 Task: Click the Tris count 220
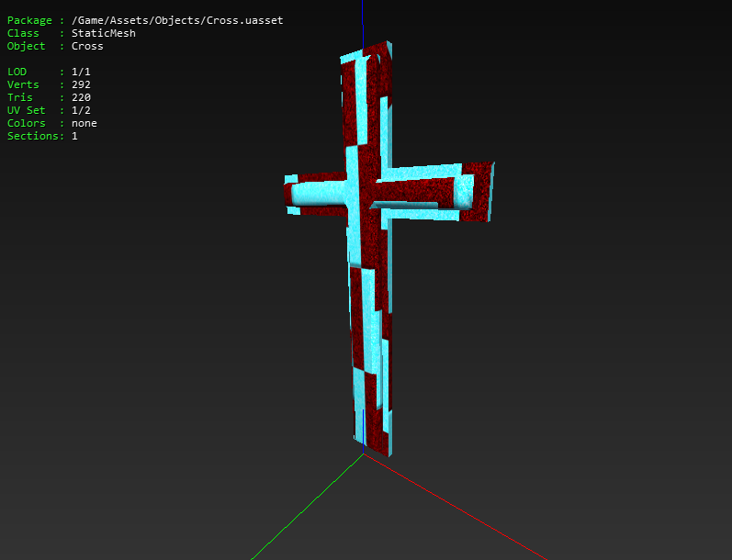coord(81,97)
